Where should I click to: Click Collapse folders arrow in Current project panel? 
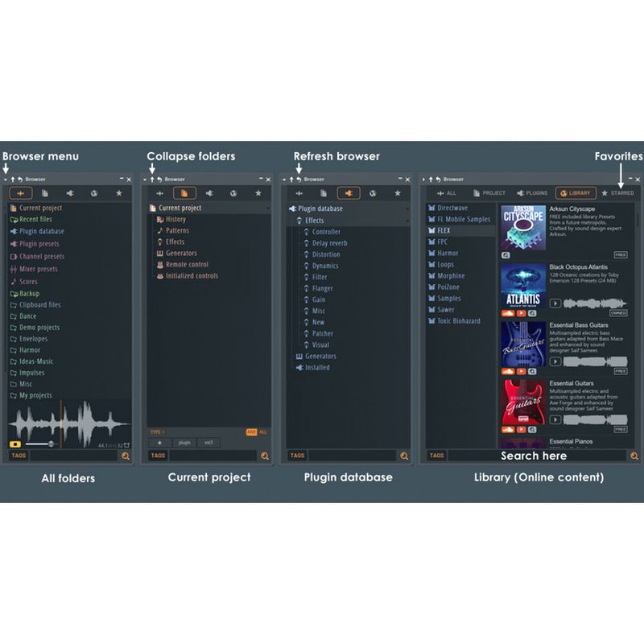(152, 180)
